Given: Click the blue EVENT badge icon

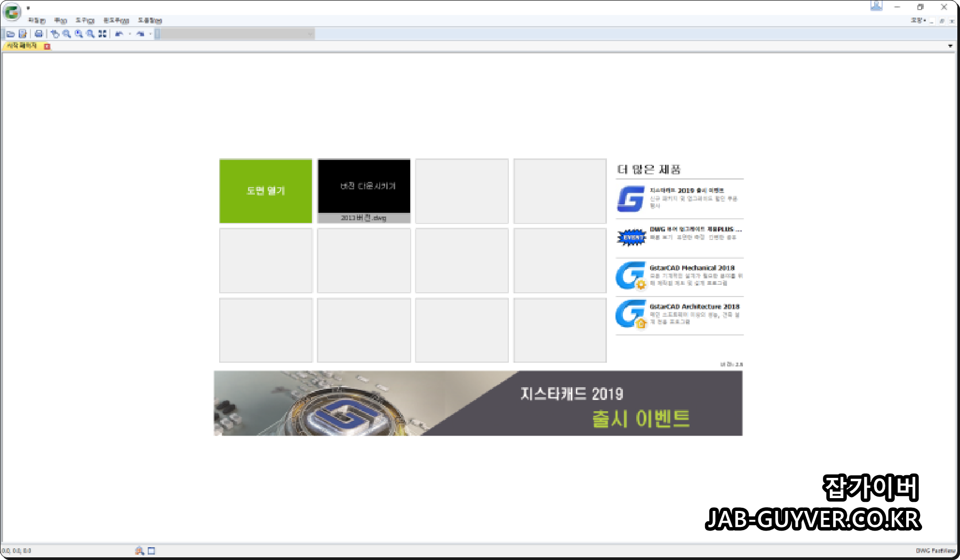Looking at the screenshot, I should click(631, 237).
